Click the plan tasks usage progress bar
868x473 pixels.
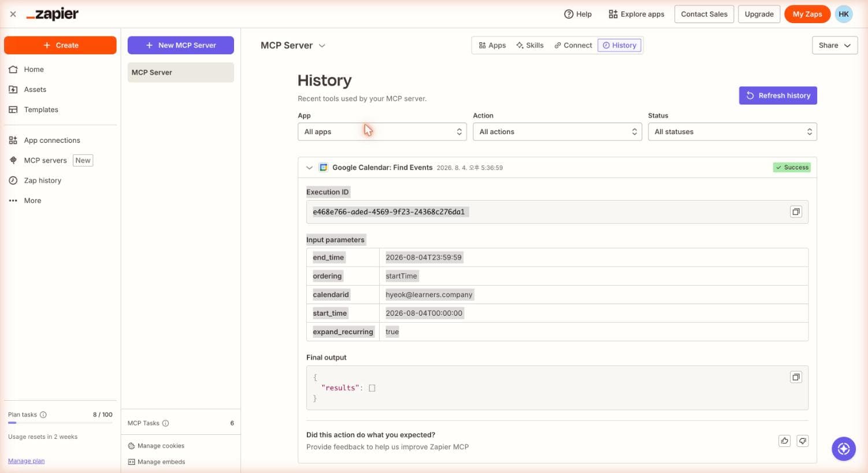[60, 423]
